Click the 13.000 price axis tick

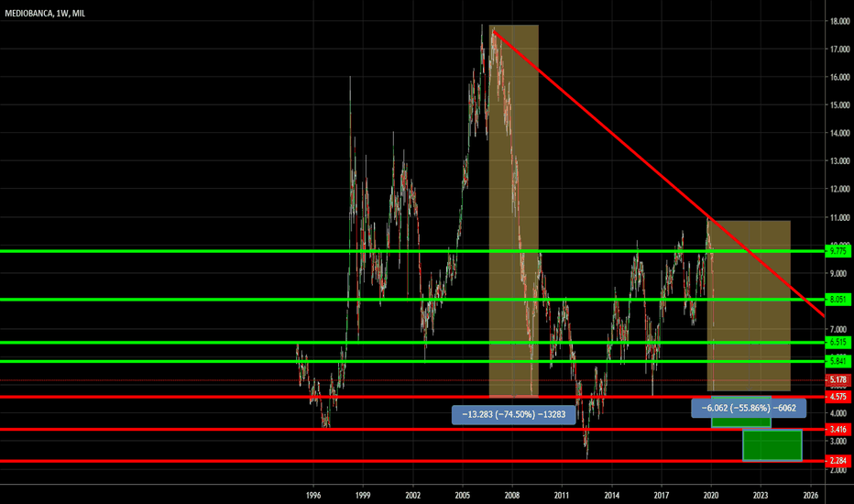[839, 160]
